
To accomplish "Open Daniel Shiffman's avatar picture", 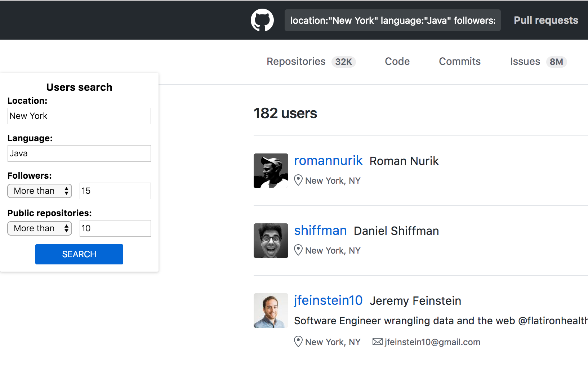I will point(271,241).
